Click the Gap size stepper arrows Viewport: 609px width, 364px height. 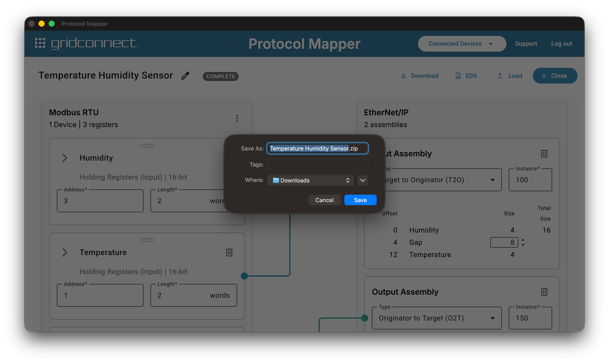point(523,242)
